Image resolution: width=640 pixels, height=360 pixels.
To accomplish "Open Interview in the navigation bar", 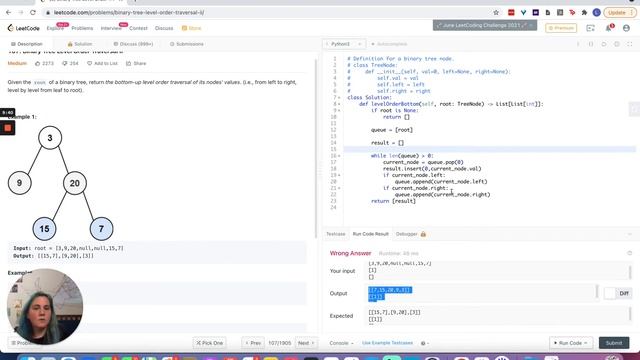I will coord(111,28).
